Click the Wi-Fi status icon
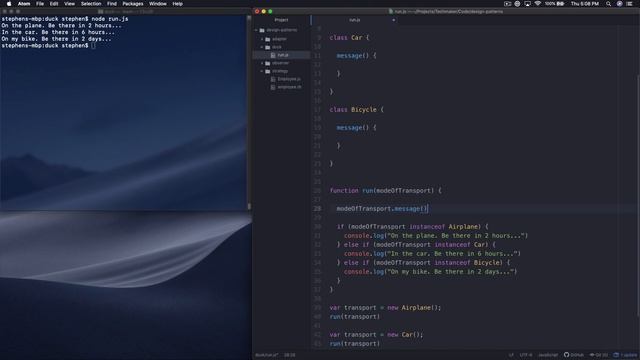640x360 pixels. [x=538, y=4]
